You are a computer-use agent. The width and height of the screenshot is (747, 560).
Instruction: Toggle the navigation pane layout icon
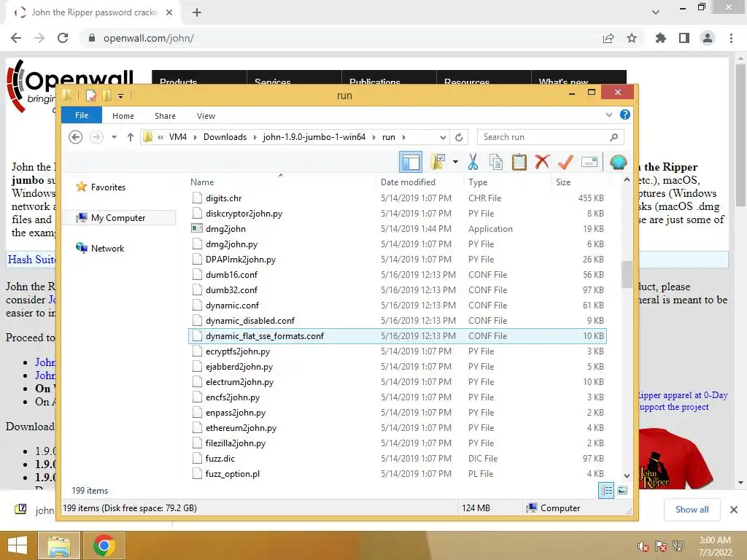tap(411, 162)
